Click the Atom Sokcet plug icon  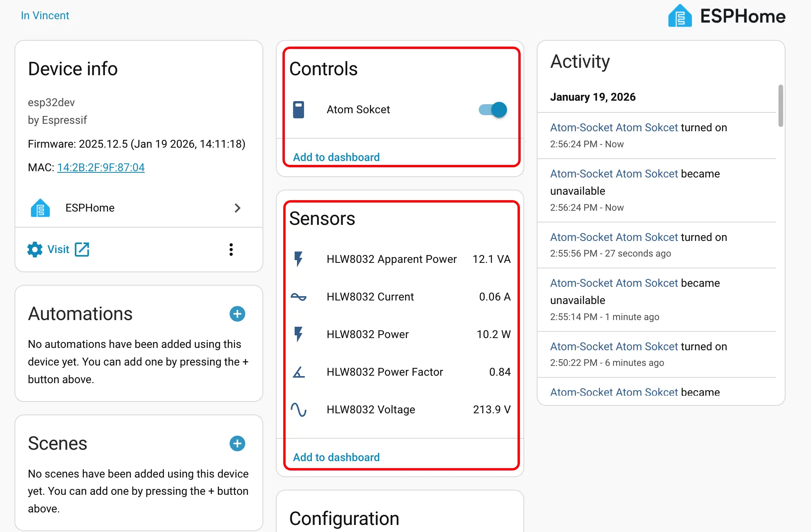click(299, 110)
